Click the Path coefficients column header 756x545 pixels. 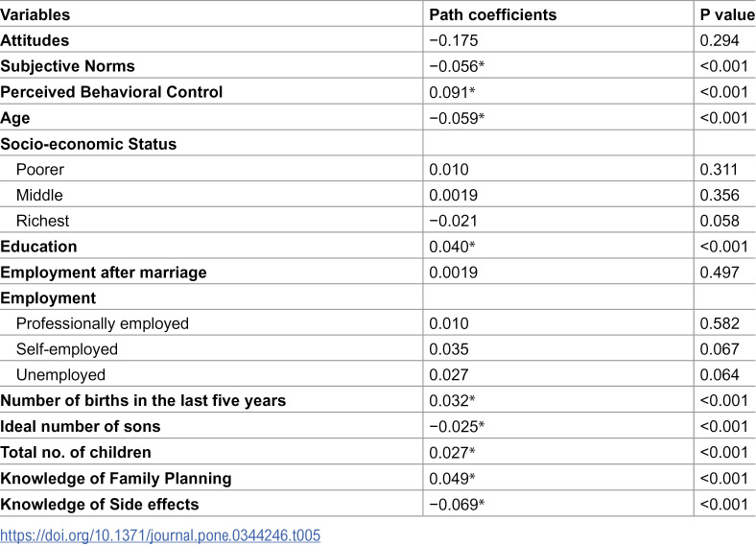coord(493,15)
